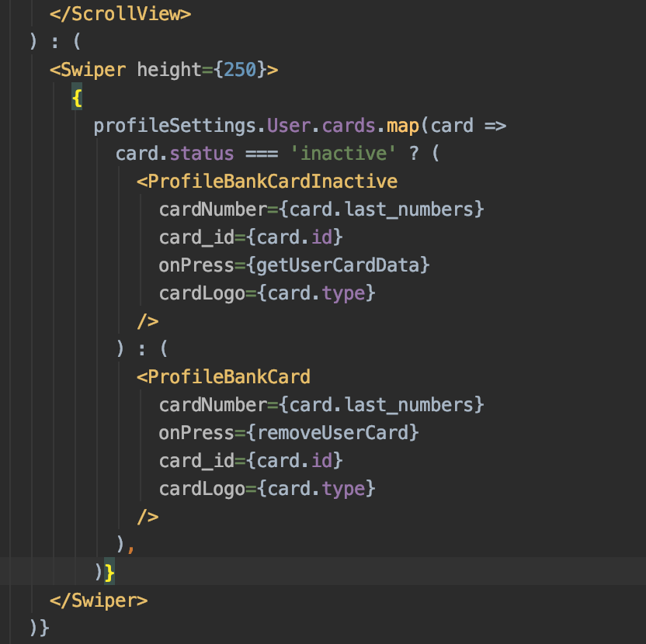Screen dimensions: 646x644
Task: Click removeUserCard handler name
Action: [x=332, y=433]
